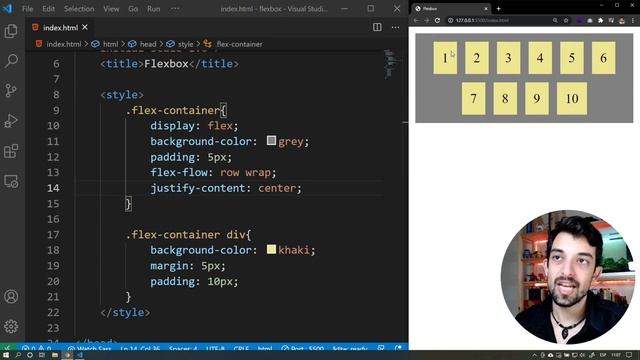This screenshot has width=640, height=360.
Task: Click the grey color swatch on line 11
Action: click(x=271, y=141)
